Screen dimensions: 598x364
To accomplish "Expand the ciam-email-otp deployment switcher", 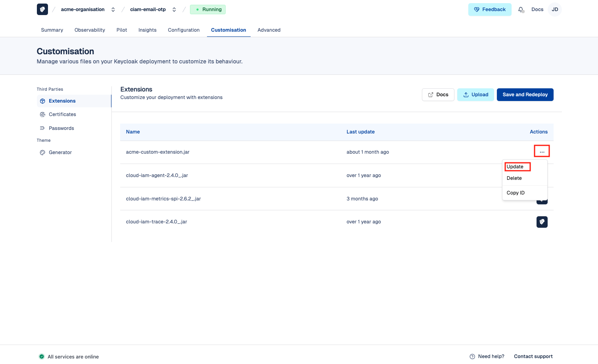I will coord(174,10).
